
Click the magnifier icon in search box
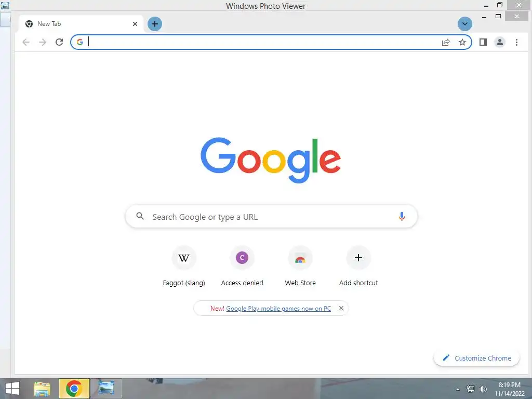click(140, 216)
